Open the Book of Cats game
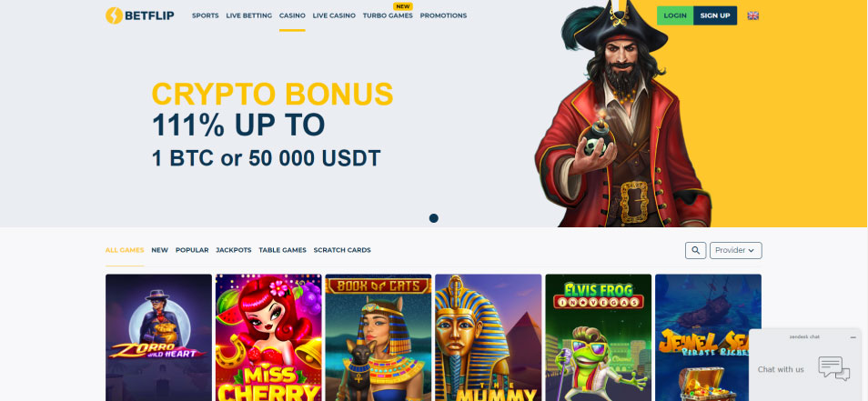 (378, 337)
